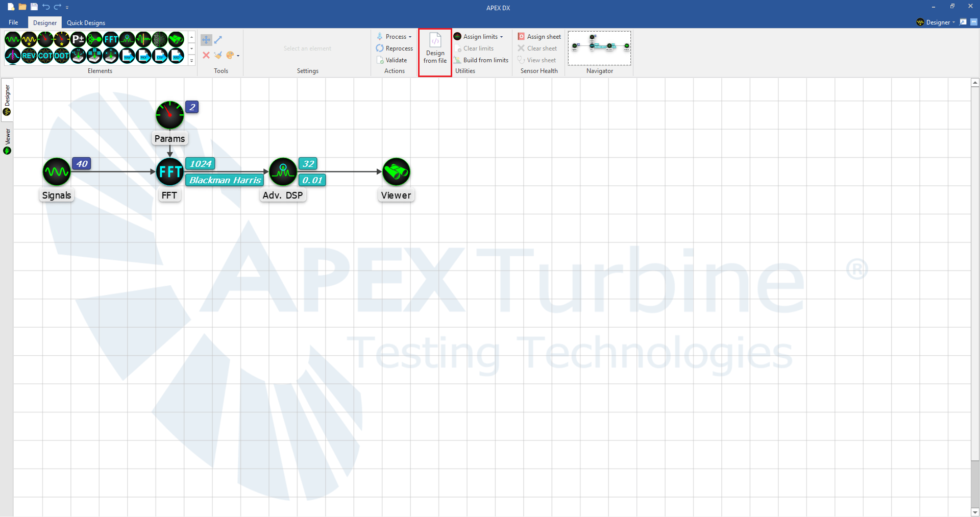The image size is (980, 517).
Task: Select the cyan bell curve element icon
Action: 13,56
